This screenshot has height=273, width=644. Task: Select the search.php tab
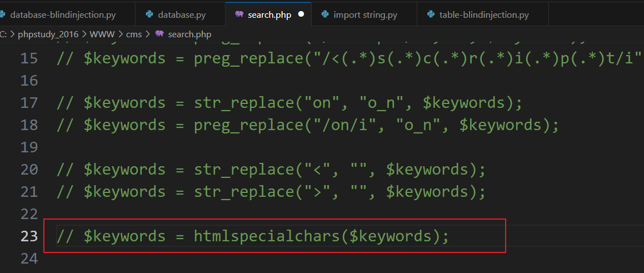tap(268, 15)
